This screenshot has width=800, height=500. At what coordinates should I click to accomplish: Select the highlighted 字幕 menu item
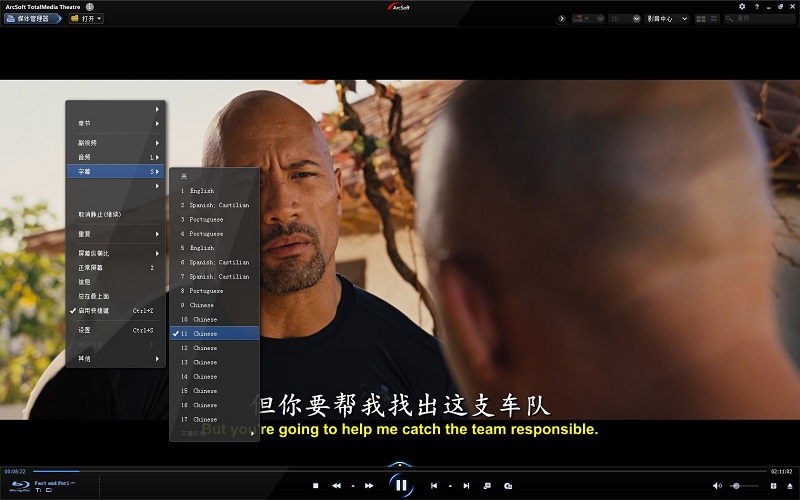116,171
